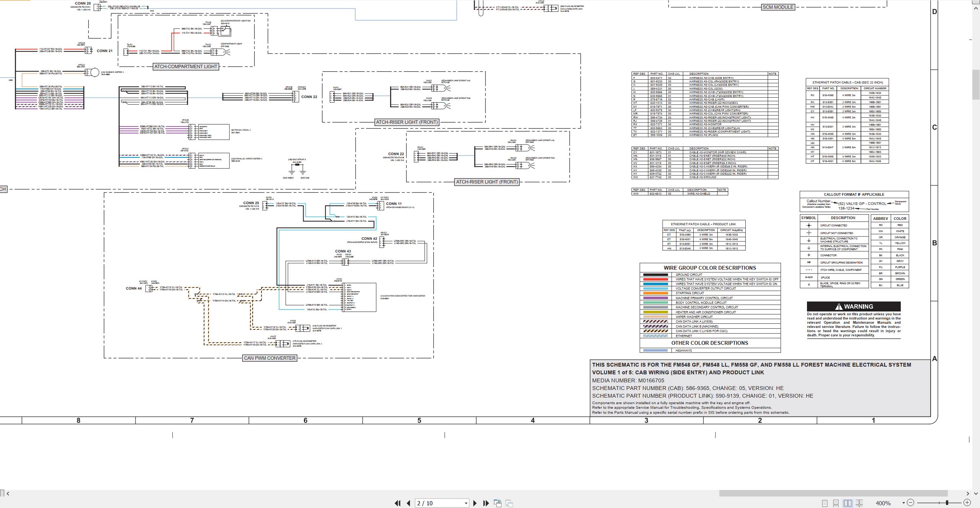980x508 pixels.
Task: Enable continuous page scrolling view
Action: [836, 503]
